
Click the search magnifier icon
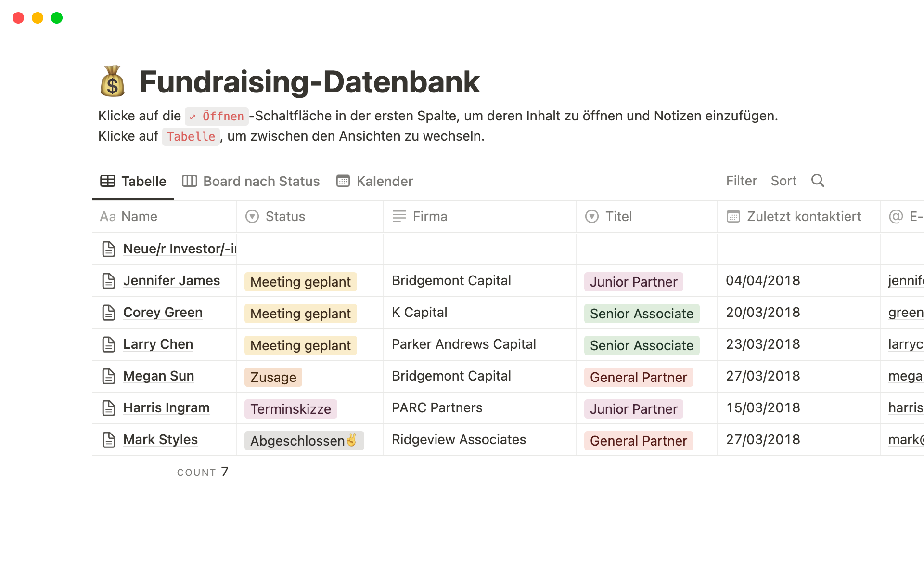pos(818,181)
